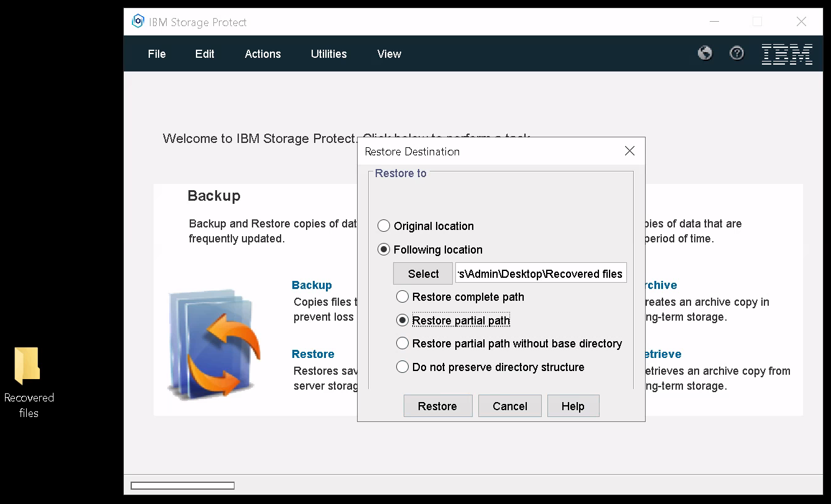This screenshot has height=504, width=831.
Task: Open the Retrieve link on the main page
Action: (664, 354)
